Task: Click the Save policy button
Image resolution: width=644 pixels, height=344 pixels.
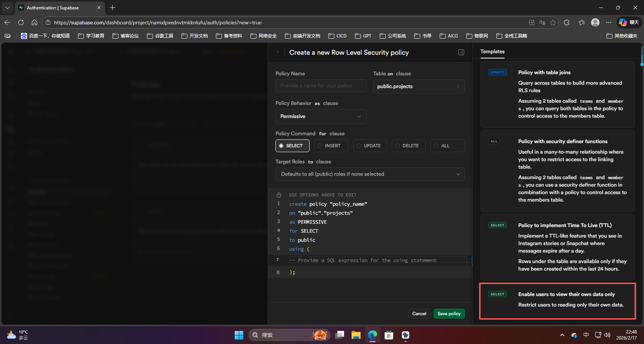Action: click(449, 314)
